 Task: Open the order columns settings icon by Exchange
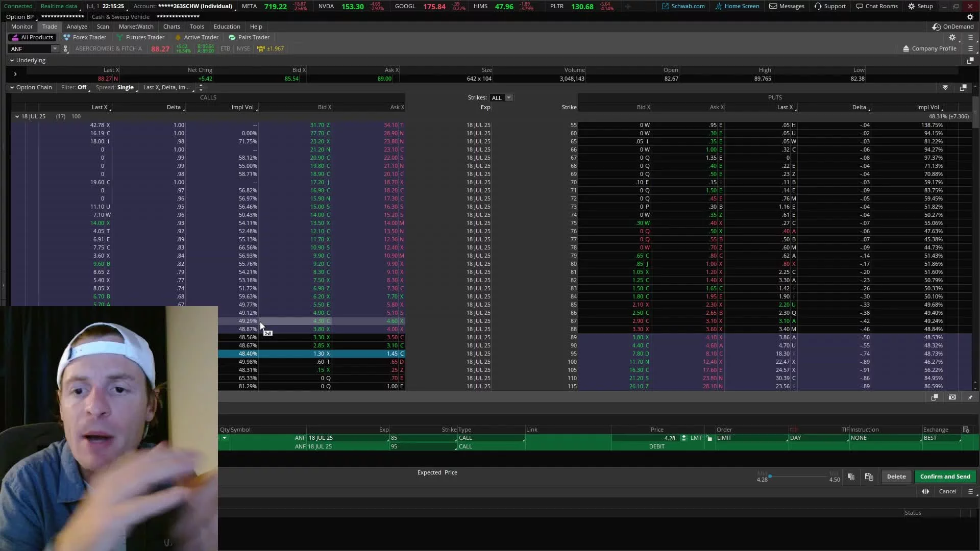(x=966, y=430)
